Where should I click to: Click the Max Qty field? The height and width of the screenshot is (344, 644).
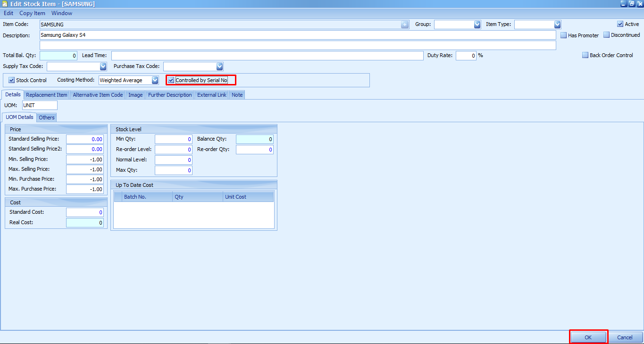(x=174, y=170)
